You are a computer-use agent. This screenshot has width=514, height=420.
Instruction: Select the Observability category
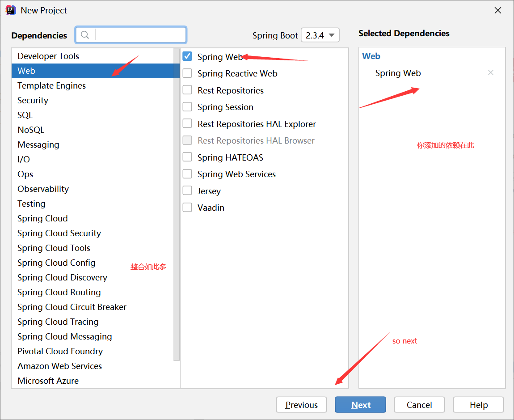(93, 189)
